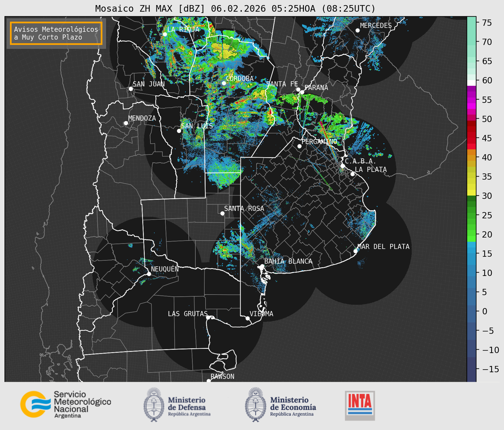Screen dimensions: 504x430
Task: Click the PARANA city marker dot
Action: [302, 92]
